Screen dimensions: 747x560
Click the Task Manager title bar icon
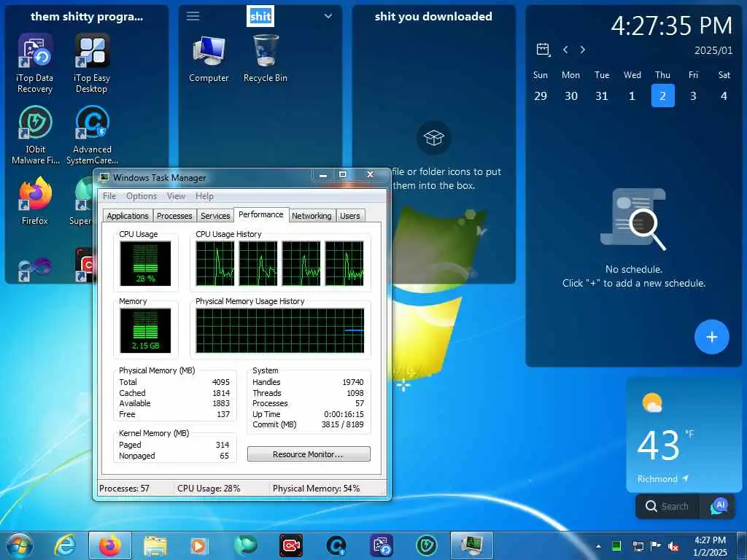tap(104, 178)
